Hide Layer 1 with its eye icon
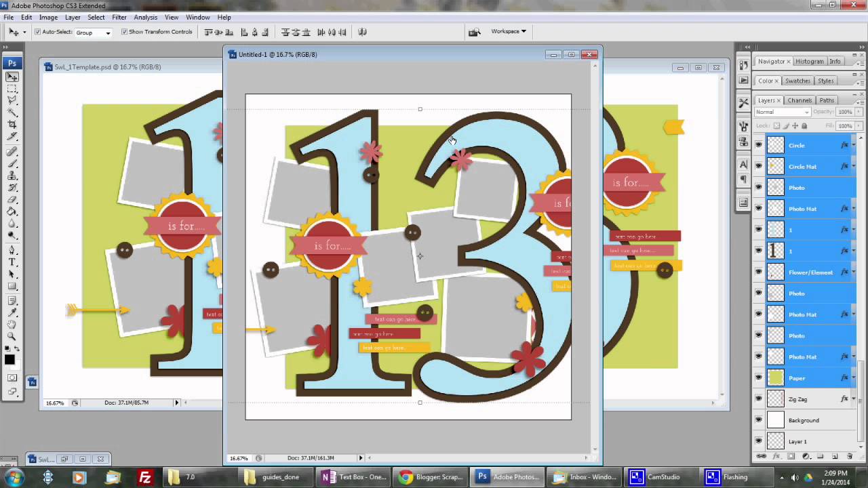This screenshot has width=868, height=488. (758, 441)
